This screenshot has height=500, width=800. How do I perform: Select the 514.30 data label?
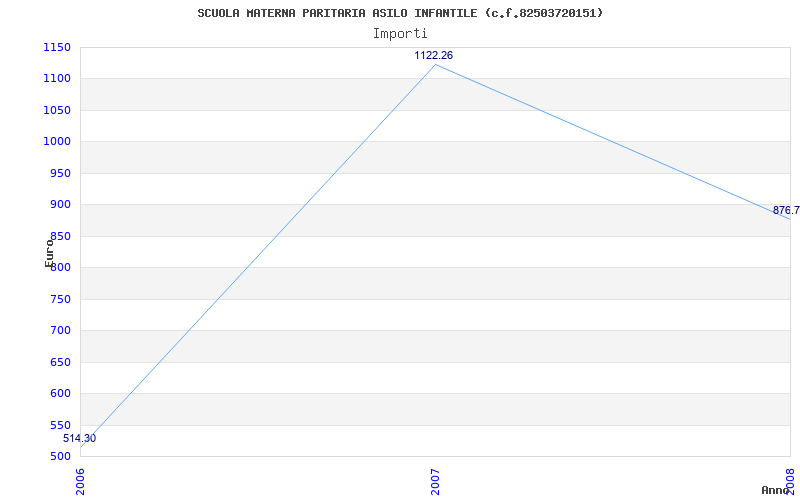[80, 438]
